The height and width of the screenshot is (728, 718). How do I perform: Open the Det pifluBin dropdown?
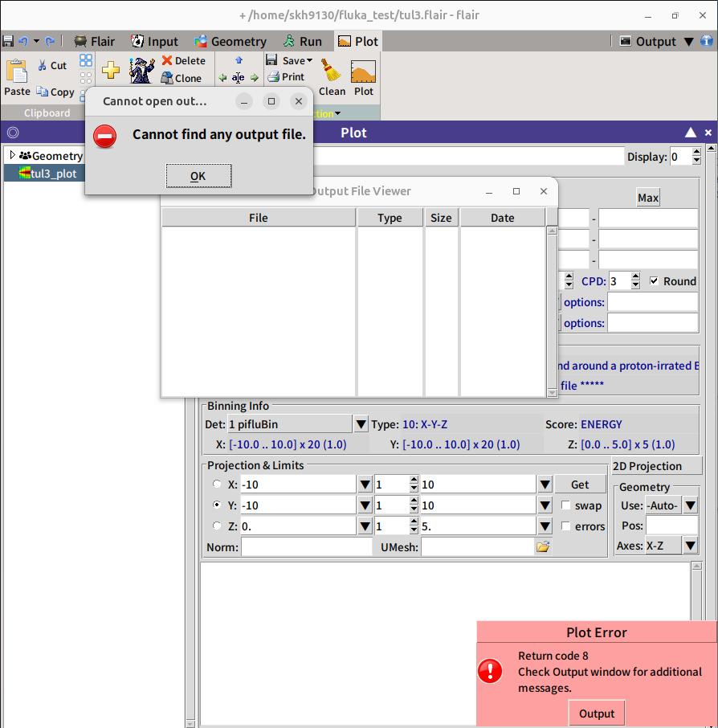[x=361, y=424]
